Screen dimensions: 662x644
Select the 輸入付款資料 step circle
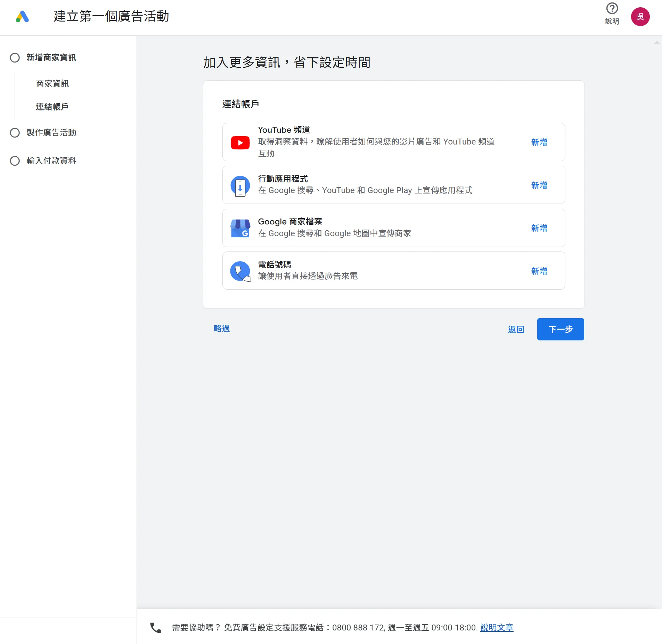tap(15, 161)
